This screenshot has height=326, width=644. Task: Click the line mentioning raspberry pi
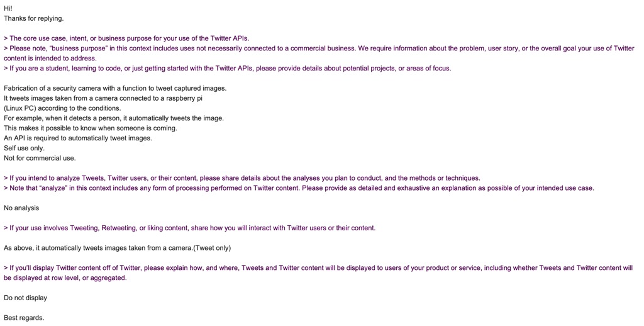[103, 98]
